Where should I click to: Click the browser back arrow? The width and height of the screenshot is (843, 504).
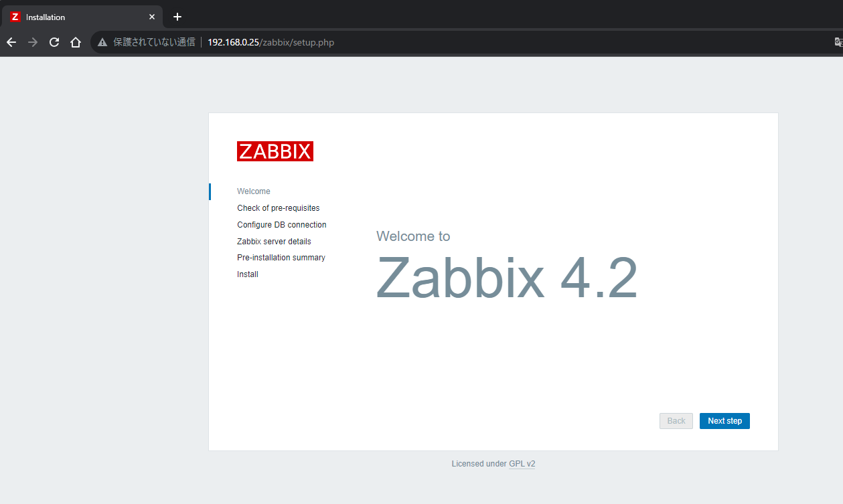pyautogui.click(x=11, y=41)
